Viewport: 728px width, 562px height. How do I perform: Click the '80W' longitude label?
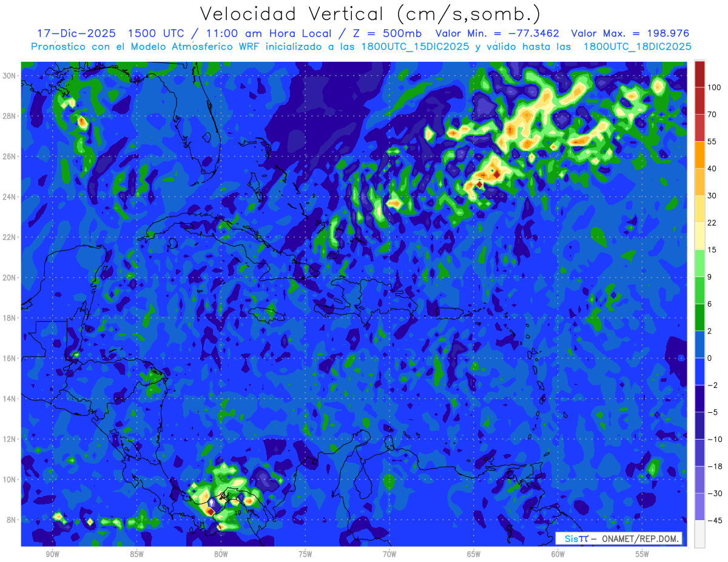click(x=221, y=554)
